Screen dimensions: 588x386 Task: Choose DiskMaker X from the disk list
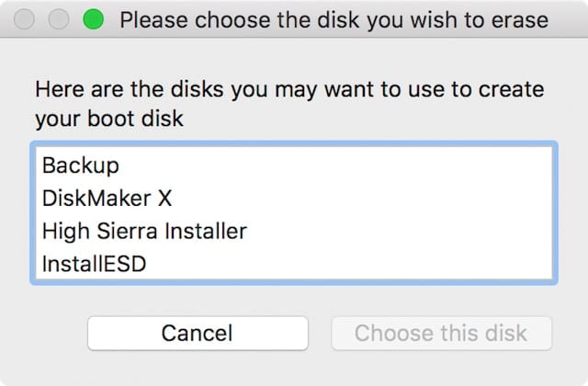coord(107,198)
